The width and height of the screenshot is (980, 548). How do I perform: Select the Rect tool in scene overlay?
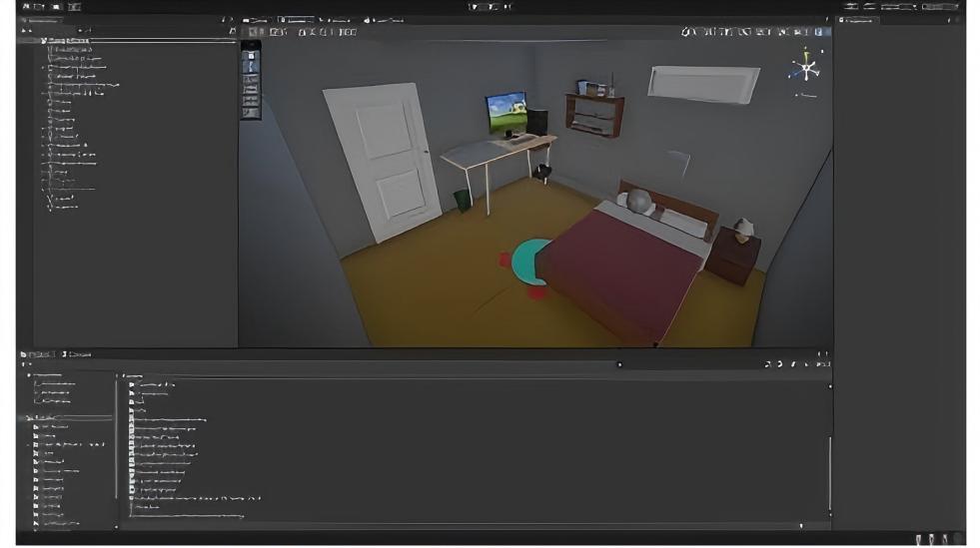tap(251, 101)
